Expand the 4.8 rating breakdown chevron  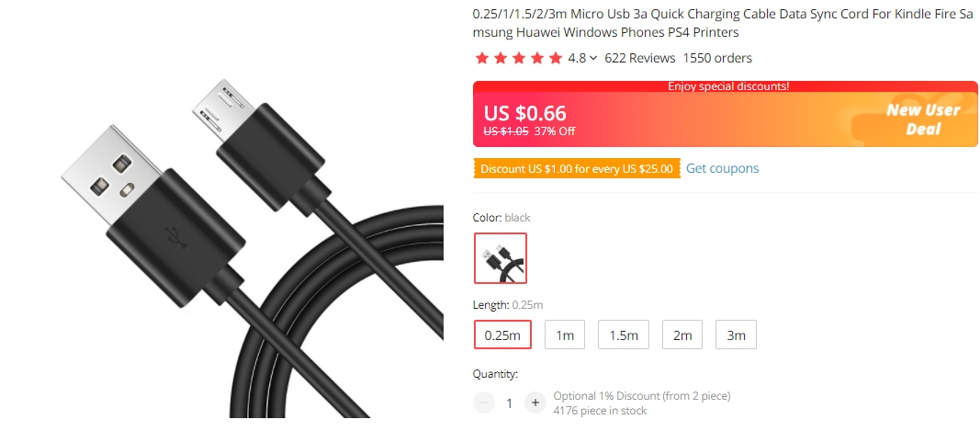[593, 58]
